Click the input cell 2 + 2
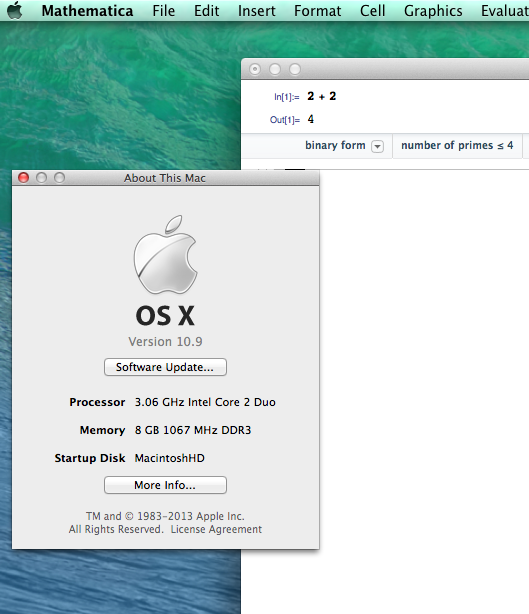 (322, 96)
